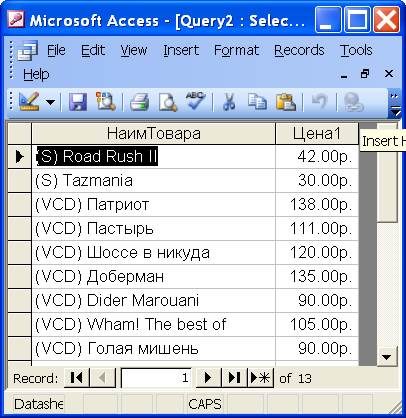
Task: Open the View button dropdown arrow
Action: (x=50, y=102)
